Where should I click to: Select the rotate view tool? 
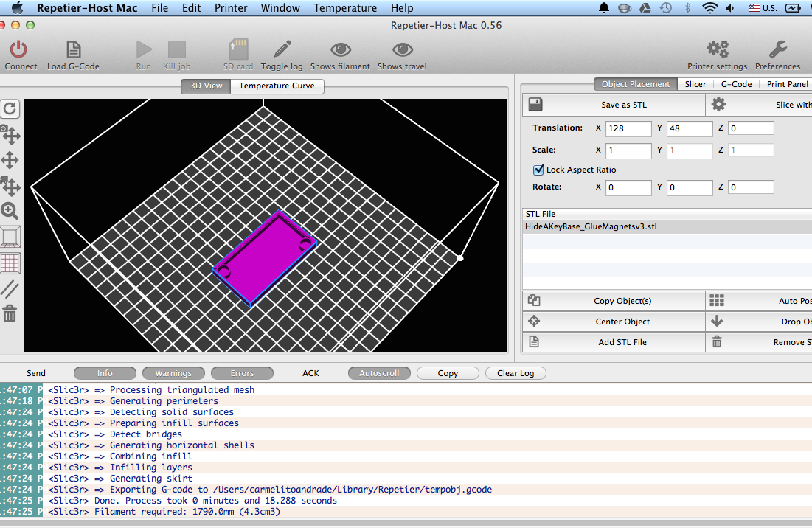10,108
